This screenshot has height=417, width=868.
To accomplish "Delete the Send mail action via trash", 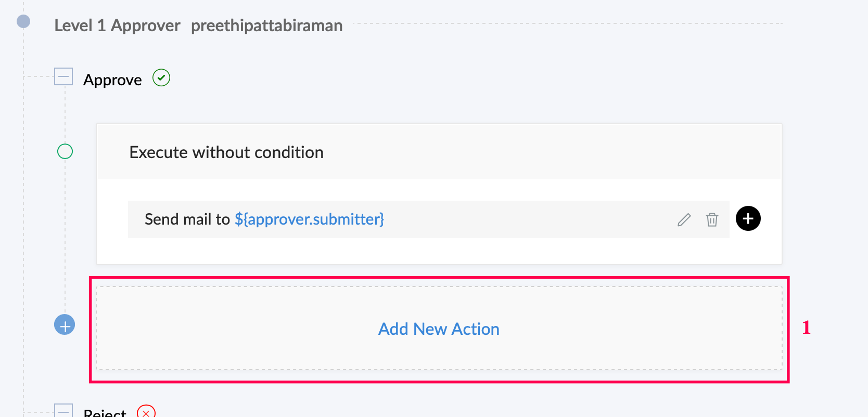I will tap(712, 220).
